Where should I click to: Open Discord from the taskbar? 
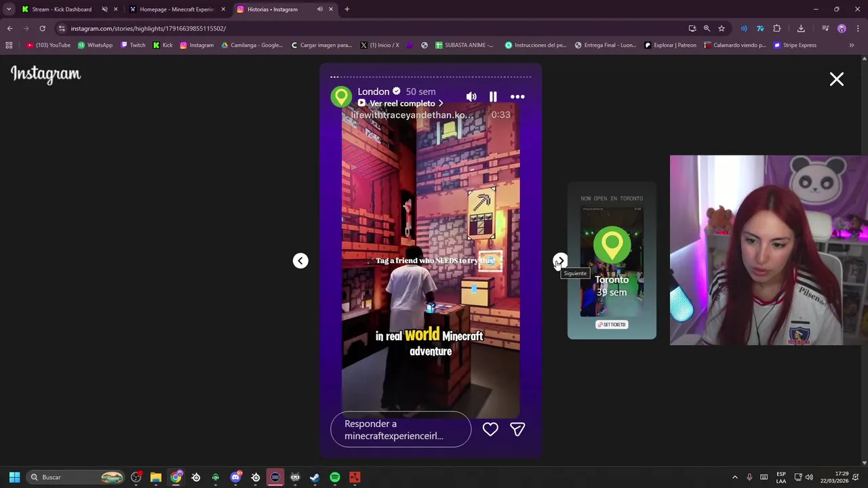(235, 477)
